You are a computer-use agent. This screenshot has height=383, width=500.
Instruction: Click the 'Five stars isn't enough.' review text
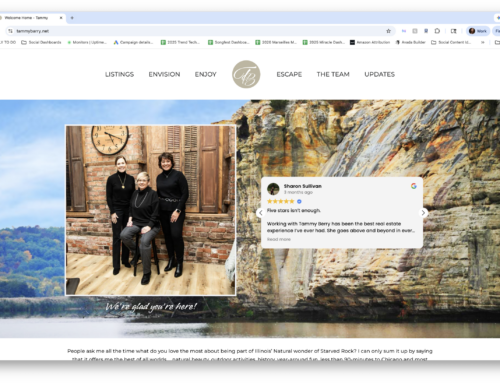click(x=294, y=211)
